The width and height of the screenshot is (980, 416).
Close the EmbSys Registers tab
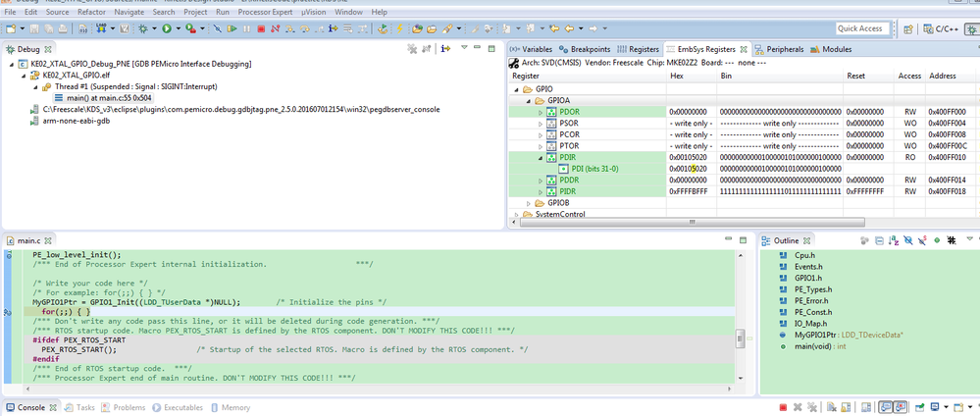(x=744, y=49)
